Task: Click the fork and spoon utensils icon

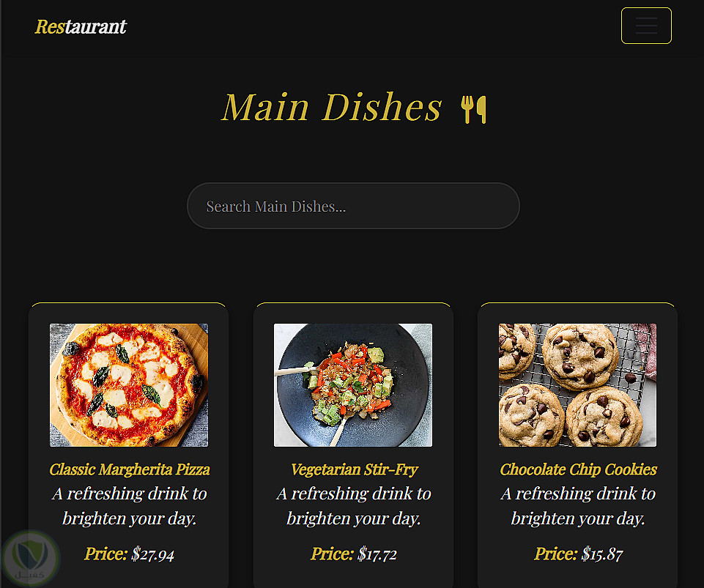Action: 474,109
